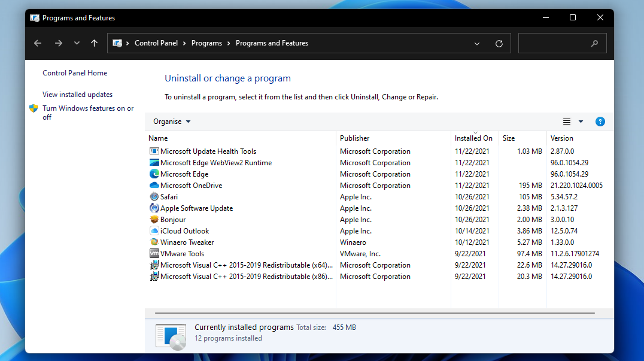Image resolution: width=644 pixels, height=361 pixels.
Task: Click the shield icon beside Windows features
Action: (x=34, y=108)
